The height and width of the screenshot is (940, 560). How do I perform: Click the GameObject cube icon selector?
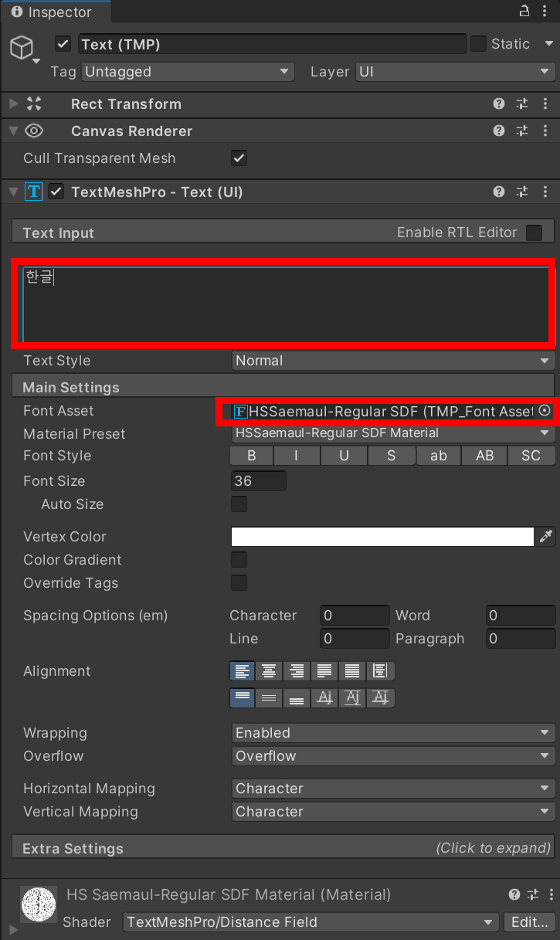point(22,48)
